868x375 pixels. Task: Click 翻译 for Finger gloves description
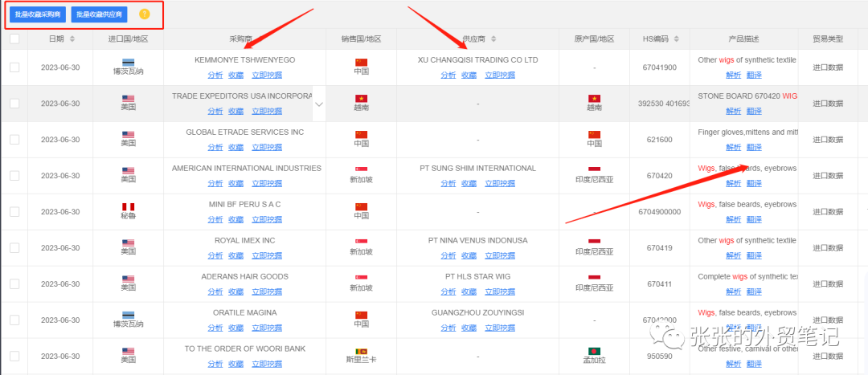pos(754,147)
